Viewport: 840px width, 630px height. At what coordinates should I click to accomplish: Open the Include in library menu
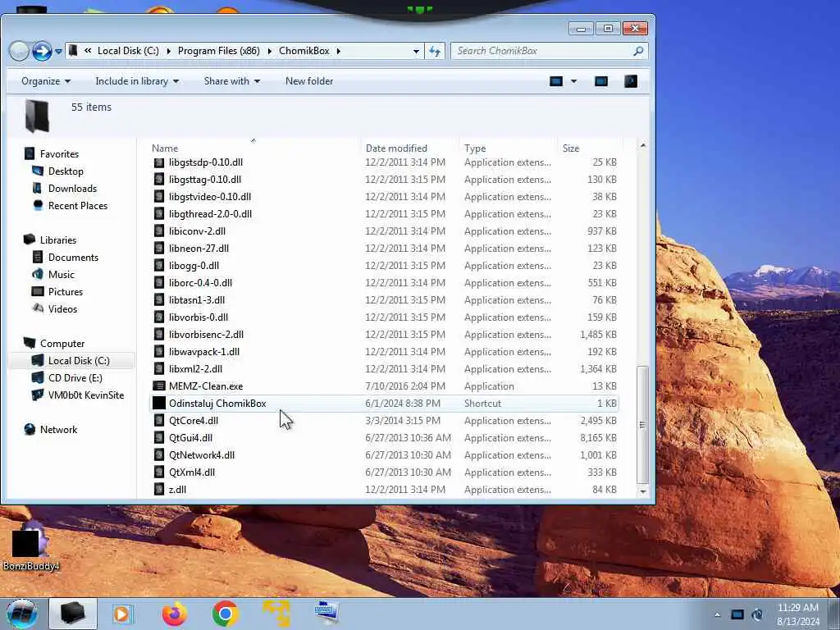click(137, 81)
